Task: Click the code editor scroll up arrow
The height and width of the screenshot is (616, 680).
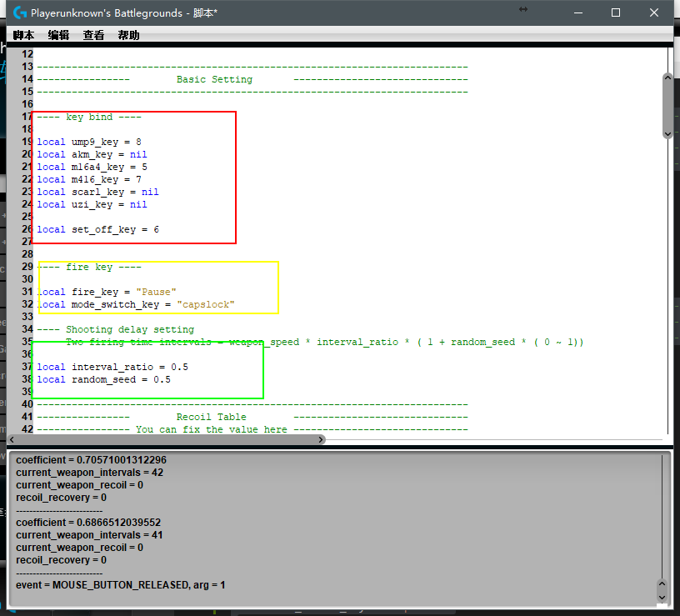Action: (667, 78)
